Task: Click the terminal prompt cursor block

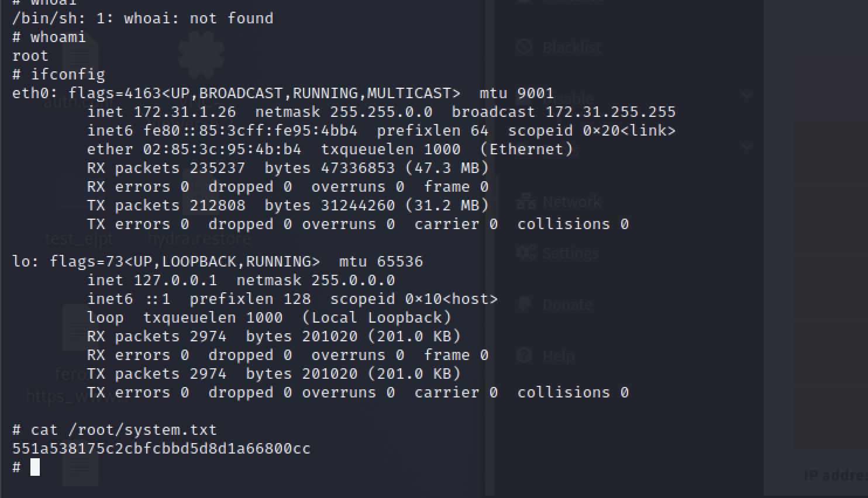Action: click(35, 467)
